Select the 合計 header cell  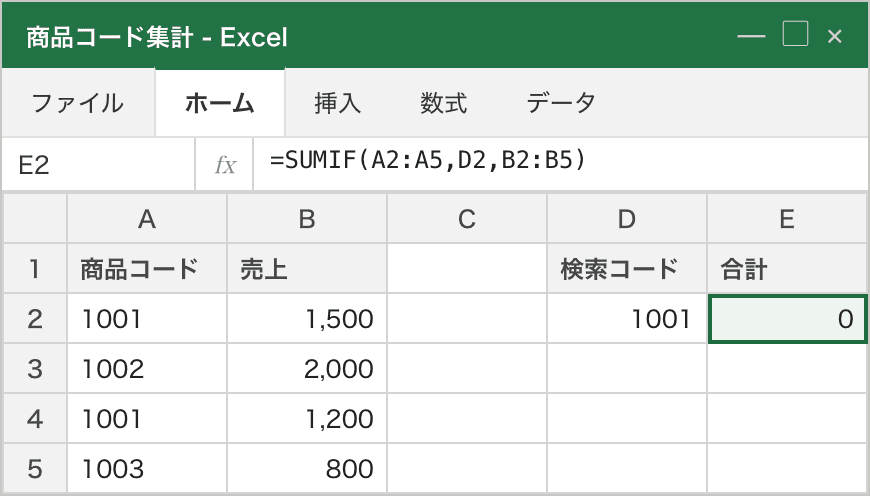pyautogui.click(x=787, y=269)
